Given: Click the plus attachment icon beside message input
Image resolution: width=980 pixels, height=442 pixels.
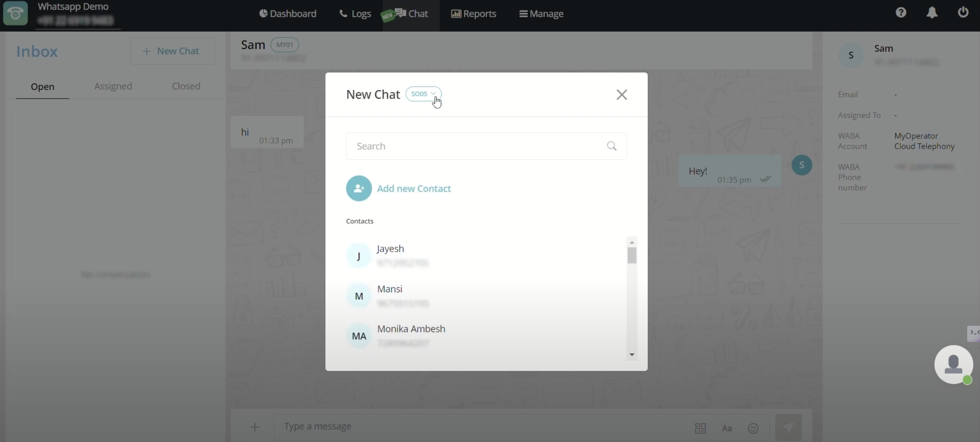Looking at the screenshot, I should (254, 427).
